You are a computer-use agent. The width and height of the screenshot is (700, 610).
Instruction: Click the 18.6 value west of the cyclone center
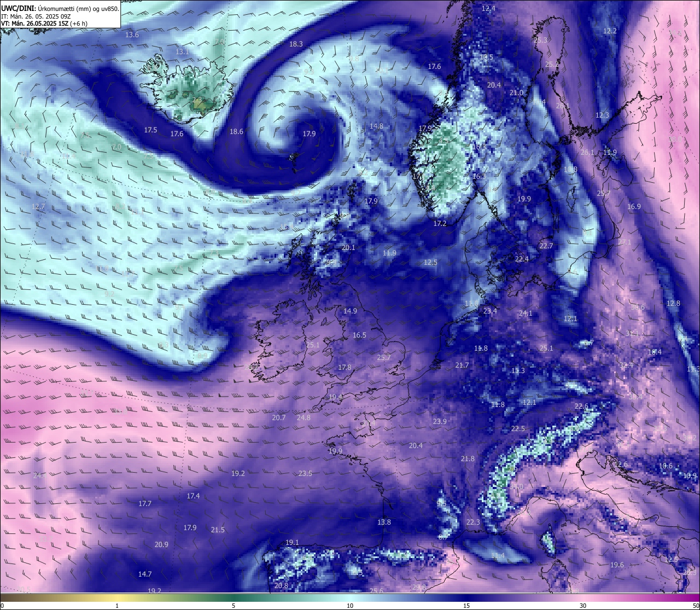coord(236,132)
